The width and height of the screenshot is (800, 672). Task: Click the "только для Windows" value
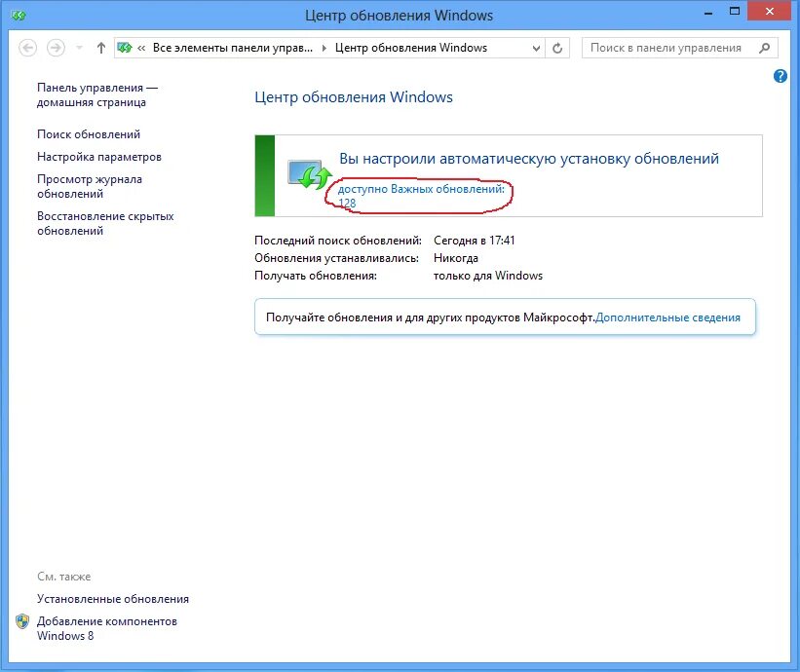tap(488, 276)
